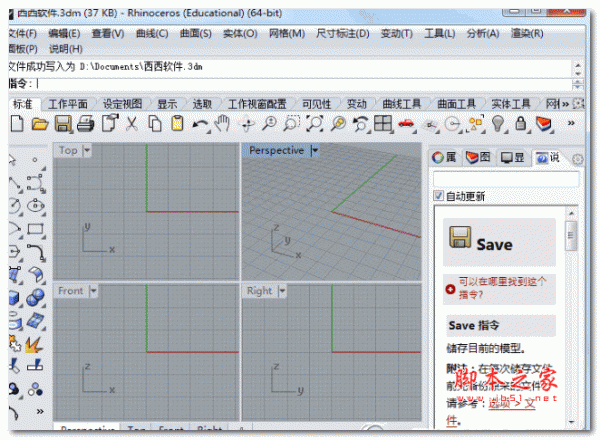This screenshot has height=440, width=600.
Task: Click the 可以在哪里找到这个指令 link
Action: click(x=502, y=289)
